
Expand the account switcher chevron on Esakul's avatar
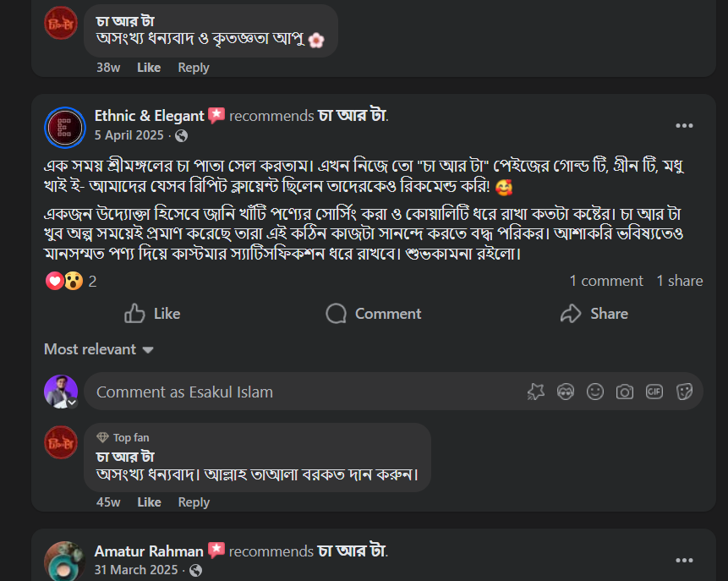point(71,403)
